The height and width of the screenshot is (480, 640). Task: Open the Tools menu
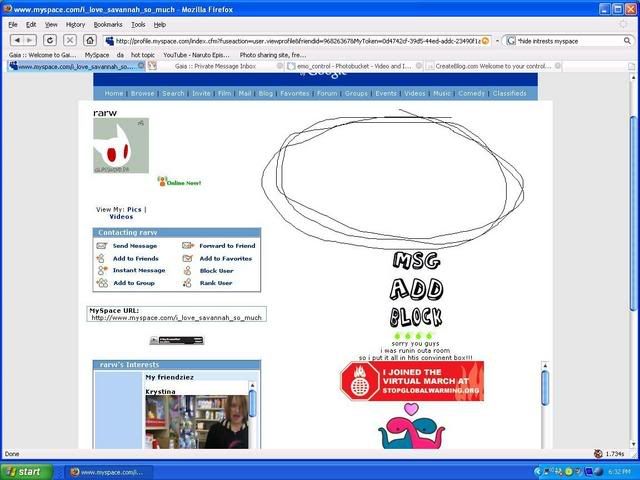(138, 24)
